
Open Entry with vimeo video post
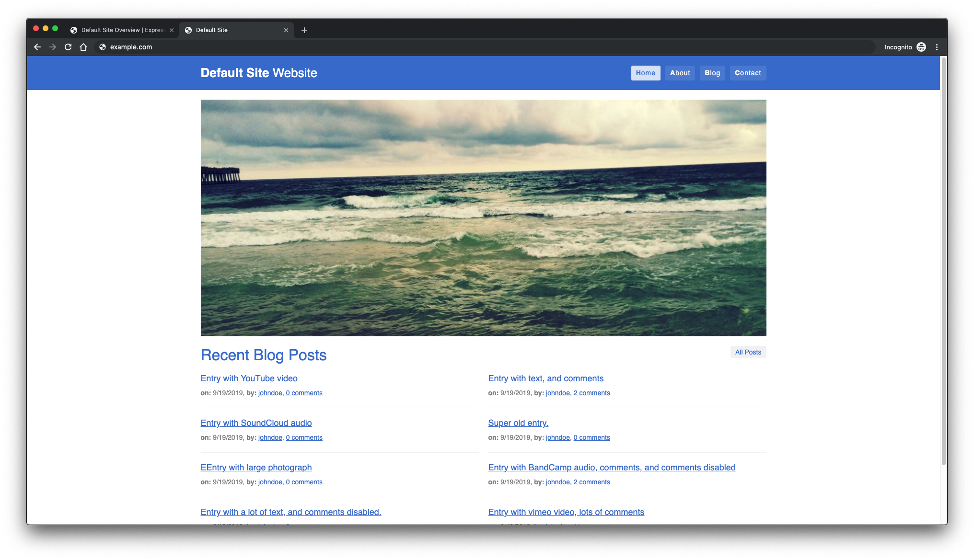tap(566, 512)
